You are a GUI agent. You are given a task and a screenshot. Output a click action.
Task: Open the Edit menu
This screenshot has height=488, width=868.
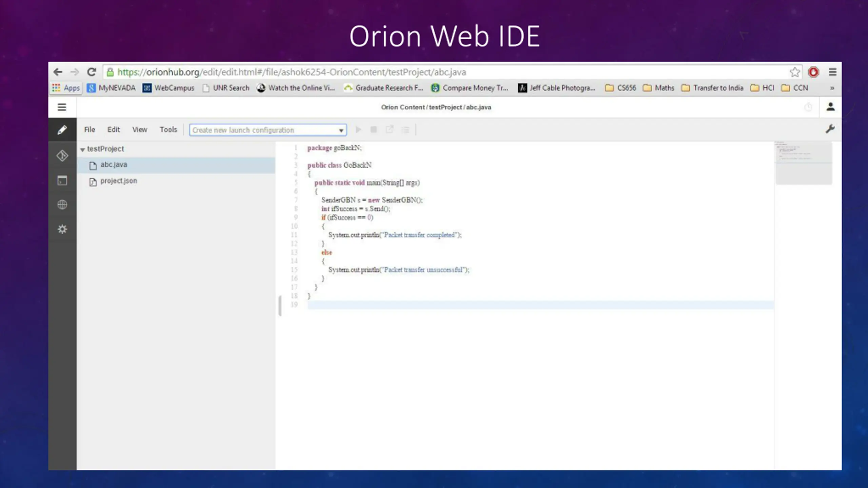(114, 129)
